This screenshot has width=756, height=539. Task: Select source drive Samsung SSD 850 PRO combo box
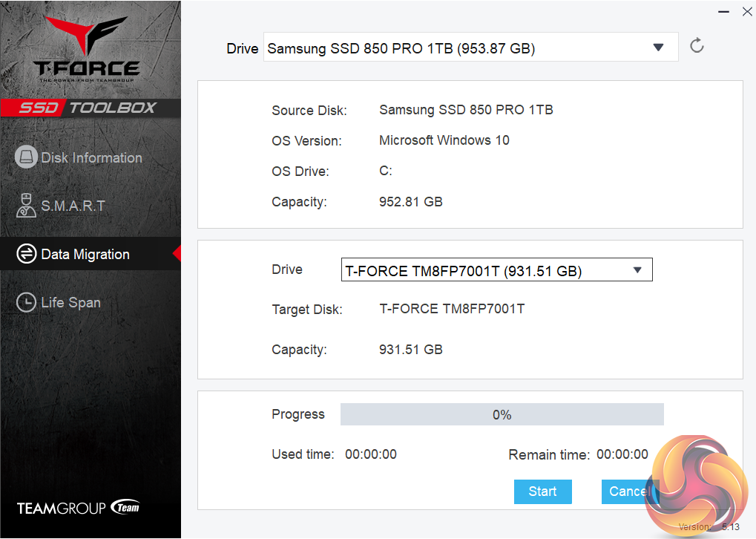click(x=470, y=48)
